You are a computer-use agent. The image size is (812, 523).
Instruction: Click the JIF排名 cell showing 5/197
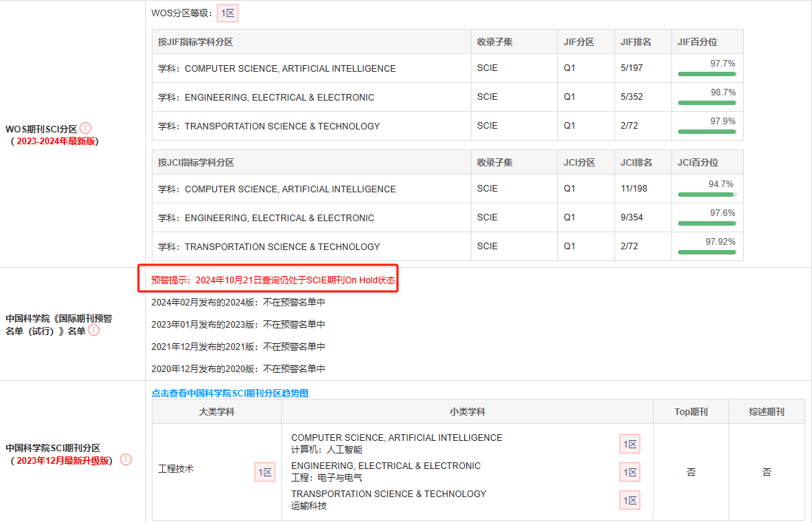631,68
